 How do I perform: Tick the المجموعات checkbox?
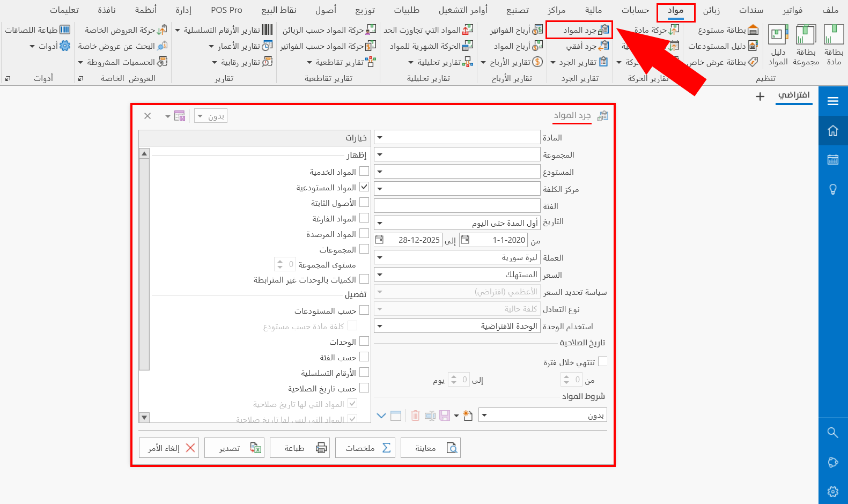(364, 249)
